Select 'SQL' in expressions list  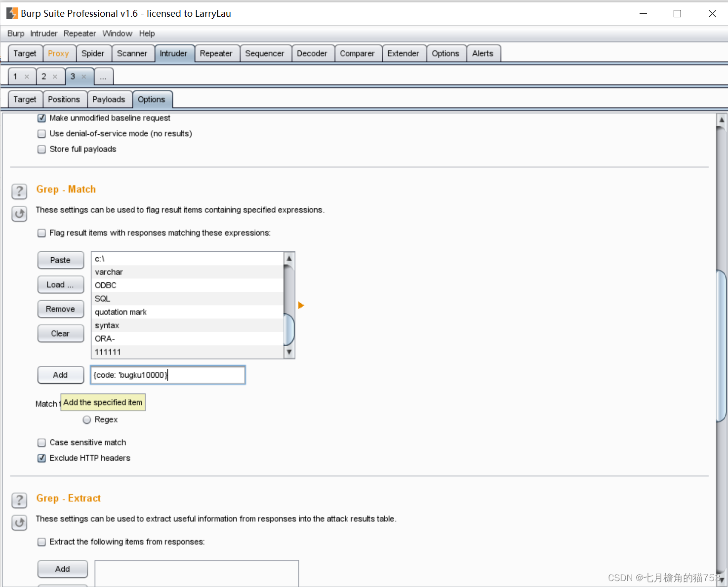point(188,299)
